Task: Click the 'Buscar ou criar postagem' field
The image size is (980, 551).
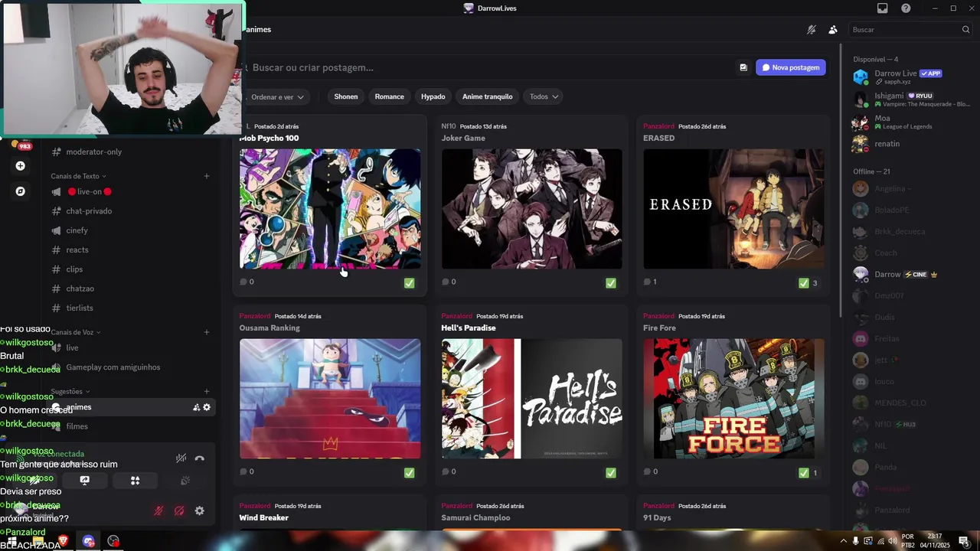Action: coord(490,67)
